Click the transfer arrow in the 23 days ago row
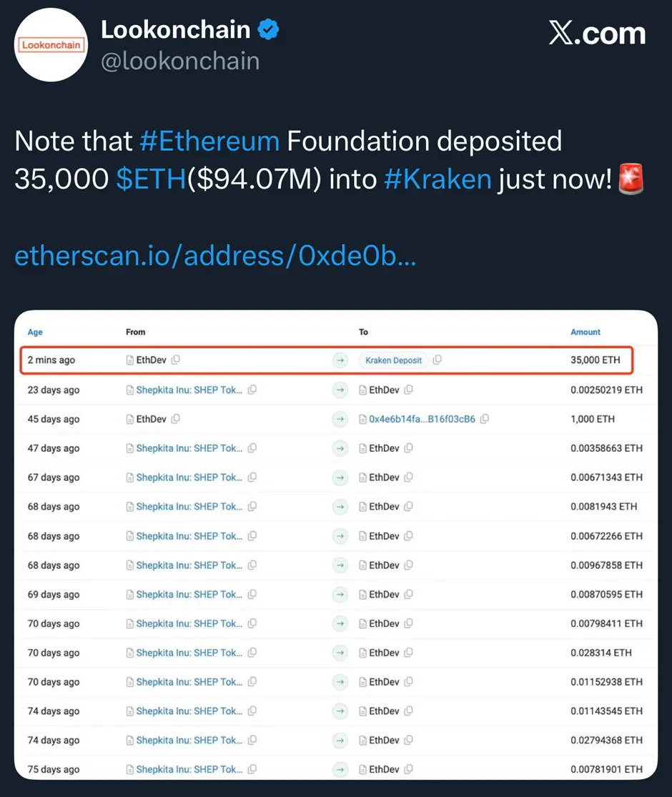Screen dimensions: 672x797 click(x=340, y=390)
